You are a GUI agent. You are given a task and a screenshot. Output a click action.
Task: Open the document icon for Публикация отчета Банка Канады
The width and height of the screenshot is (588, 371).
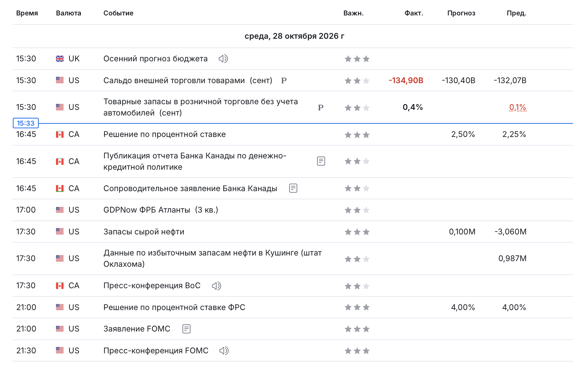click(321, 161)
